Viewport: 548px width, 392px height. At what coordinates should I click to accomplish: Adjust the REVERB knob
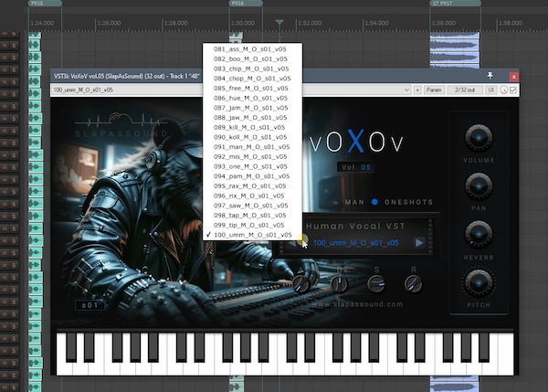pos(479,234)
